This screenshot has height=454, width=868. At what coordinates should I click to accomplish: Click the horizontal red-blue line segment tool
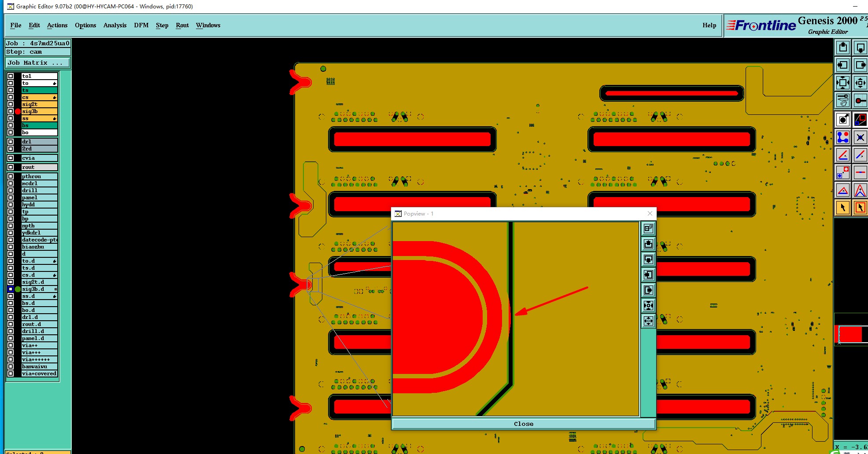tap(860, 172)
